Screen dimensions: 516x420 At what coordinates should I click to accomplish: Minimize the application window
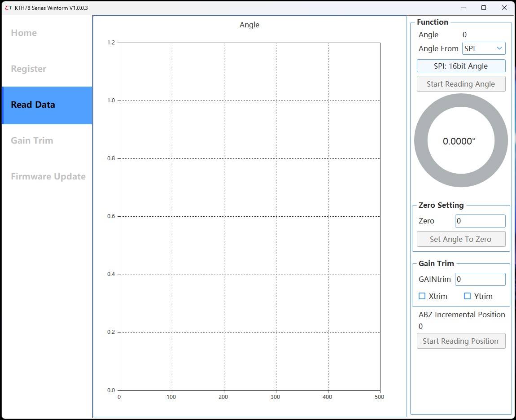pyautogui.click(x=463, y=8)
